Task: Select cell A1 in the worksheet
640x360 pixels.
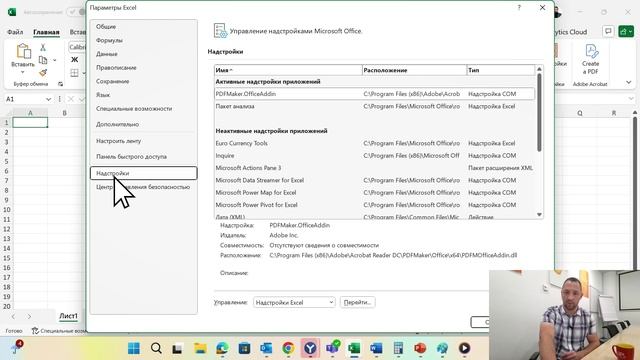Action: 30,122
